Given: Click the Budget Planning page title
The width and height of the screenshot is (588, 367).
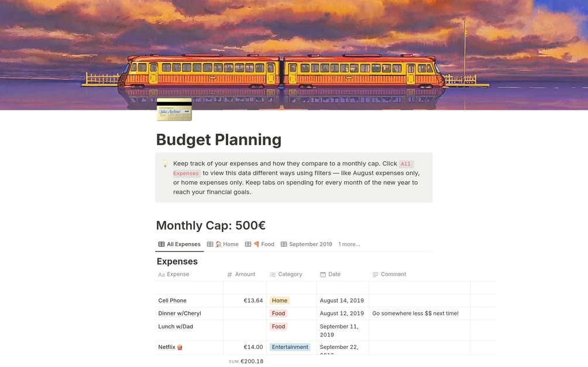Looking at the screenshot, I should [219, 140].
